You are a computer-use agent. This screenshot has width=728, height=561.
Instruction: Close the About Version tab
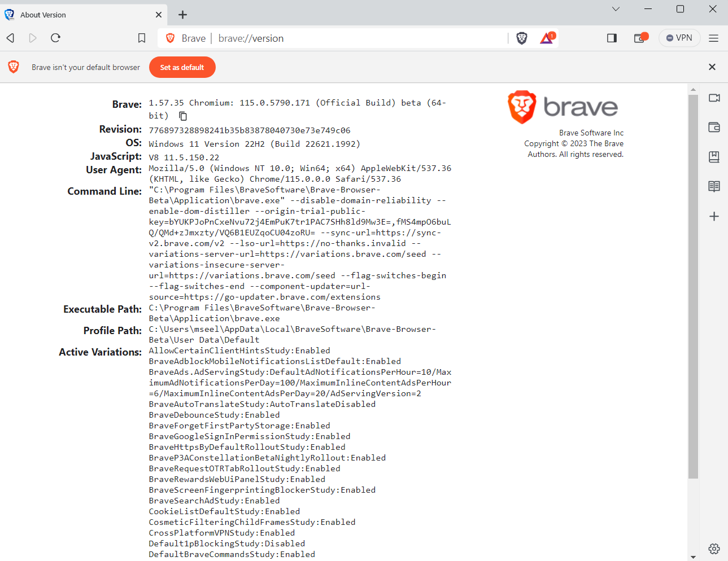coord(159,15)
